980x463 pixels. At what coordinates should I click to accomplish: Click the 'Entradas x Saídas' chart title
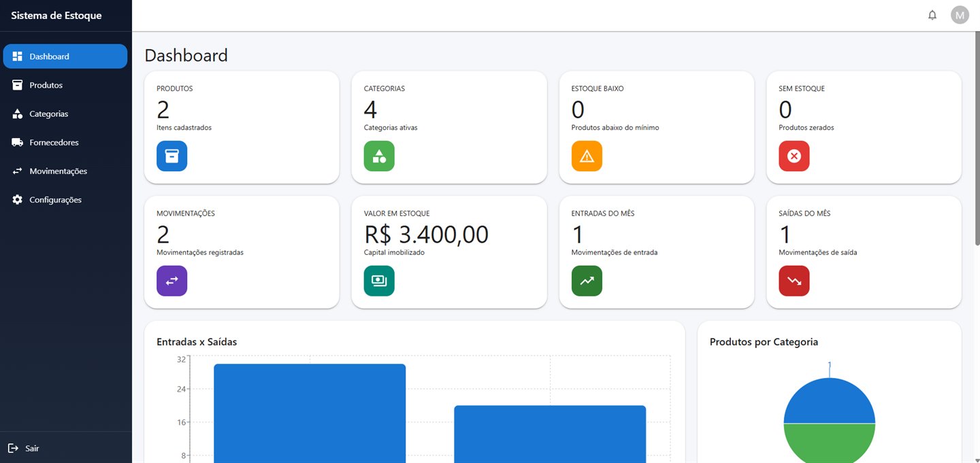(197, 342)
